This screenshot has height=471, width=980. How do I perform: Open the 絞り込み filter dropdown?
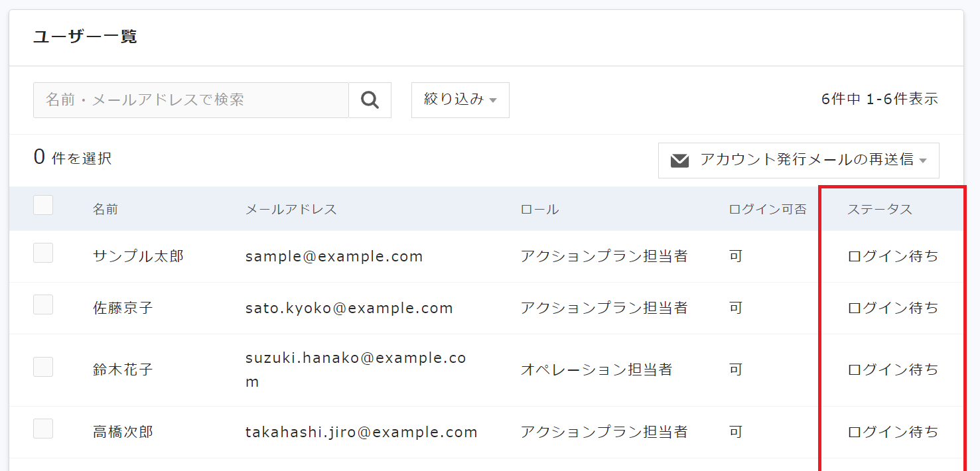(460, 100)
